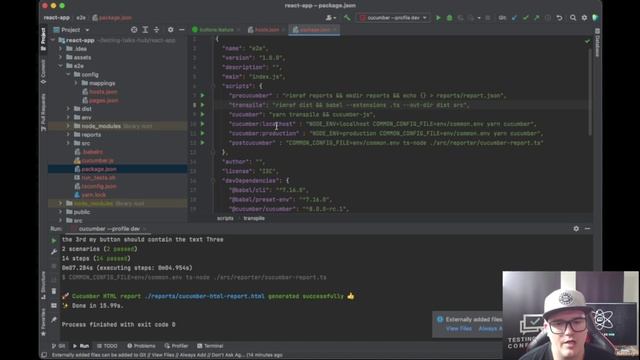The width and height of the screenshot is (640, 360).
Task: Run the cucumber:localhost script gutter arrow
Action: 202,124
